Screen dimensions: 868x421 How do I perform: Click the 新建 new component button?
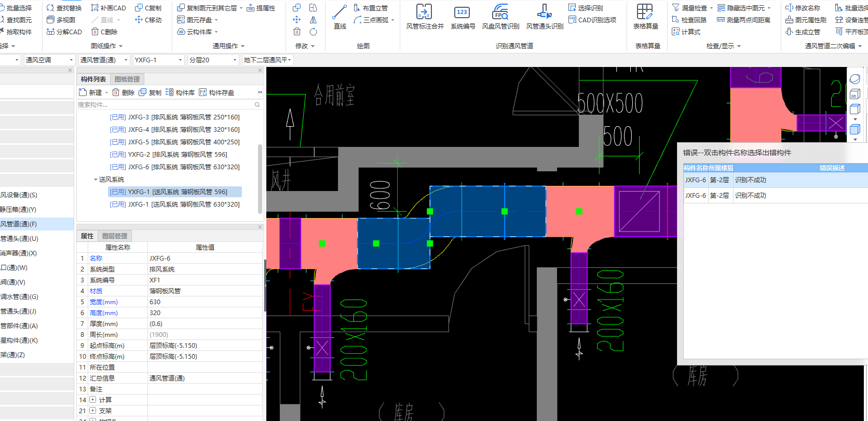(x=91, y=92)
